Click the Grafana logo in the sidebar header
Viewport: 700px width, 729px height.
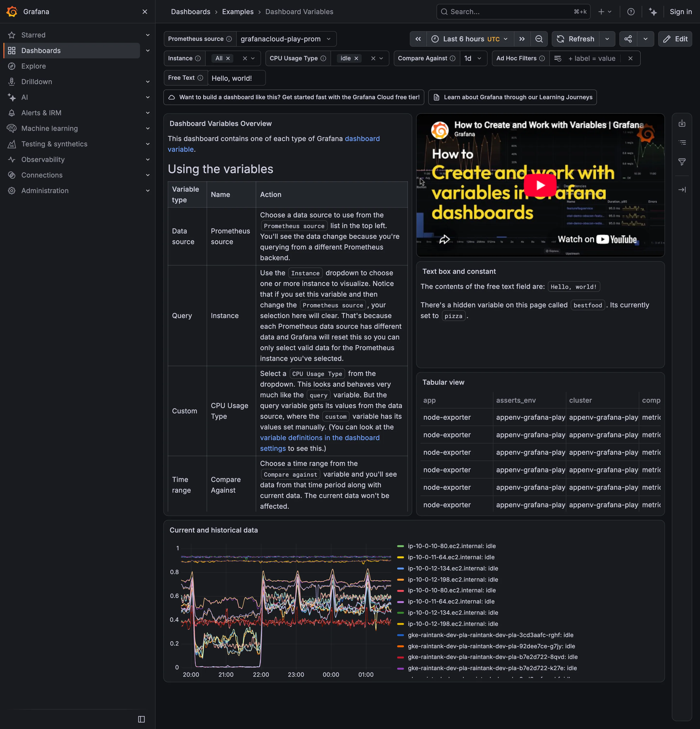pos(12,11)
